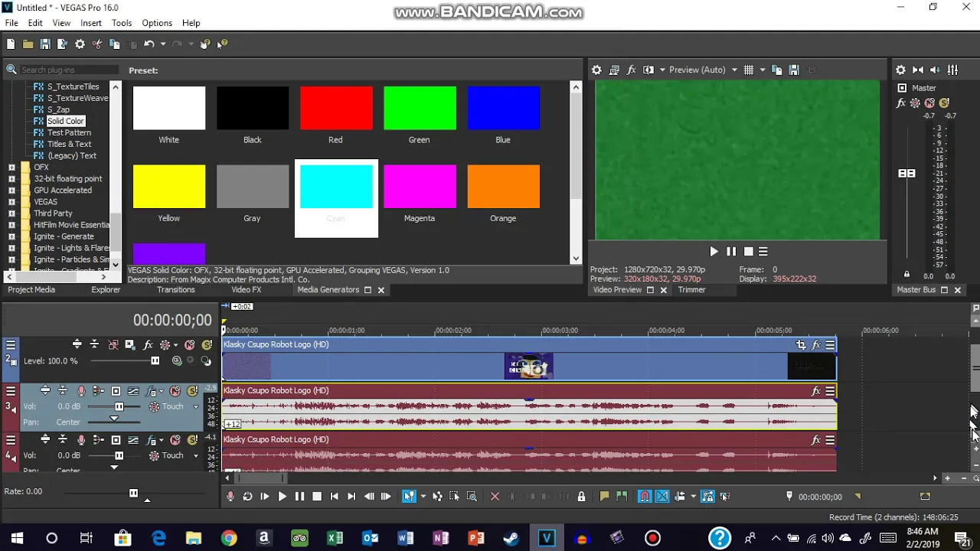Viewport: 980px width, 551px height.
Task: Open Track FX on video track 2
Action: pos(149,345)
